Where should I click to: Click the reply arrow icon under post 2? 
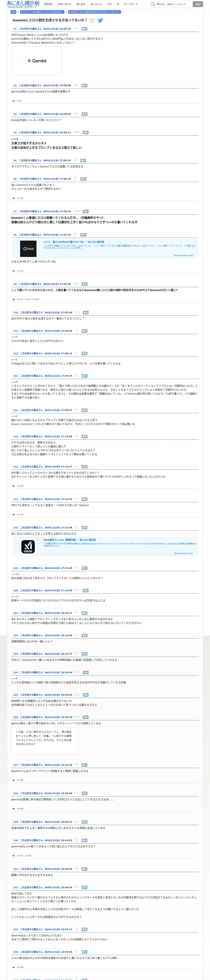click(x=14, y=101)
